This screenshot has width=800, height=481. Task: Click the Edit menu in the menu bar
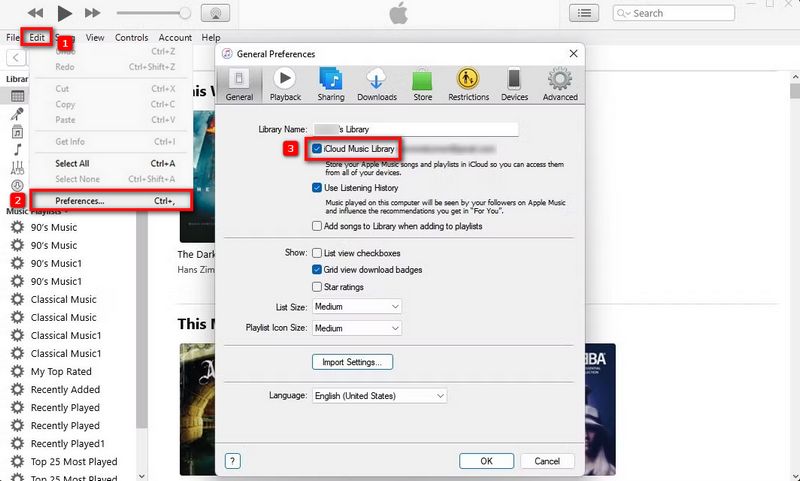[x=37, y=37]
